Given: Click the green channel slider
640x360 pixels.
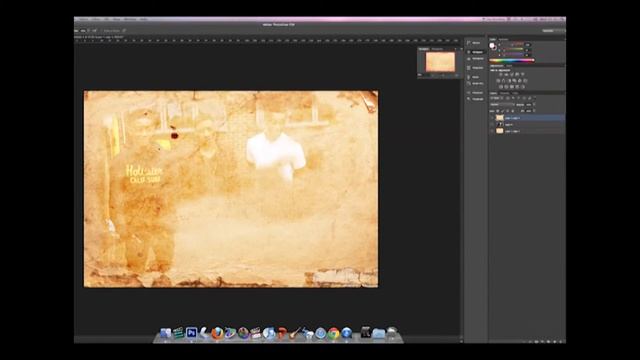Looking at the screenshot, I should click(513, 50).
